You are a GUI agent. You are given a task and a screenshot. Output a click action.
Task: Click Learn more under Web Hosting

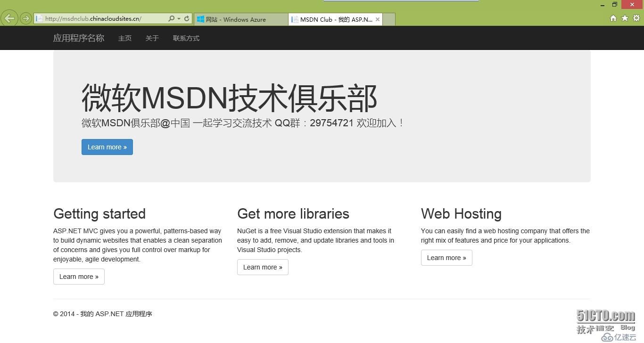pos(446,258)
